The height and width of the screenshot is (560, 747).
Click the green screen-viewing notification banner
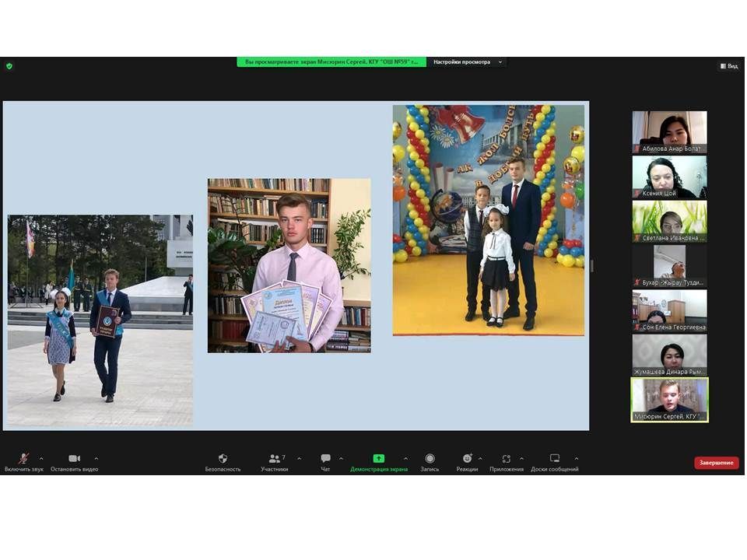331,62
